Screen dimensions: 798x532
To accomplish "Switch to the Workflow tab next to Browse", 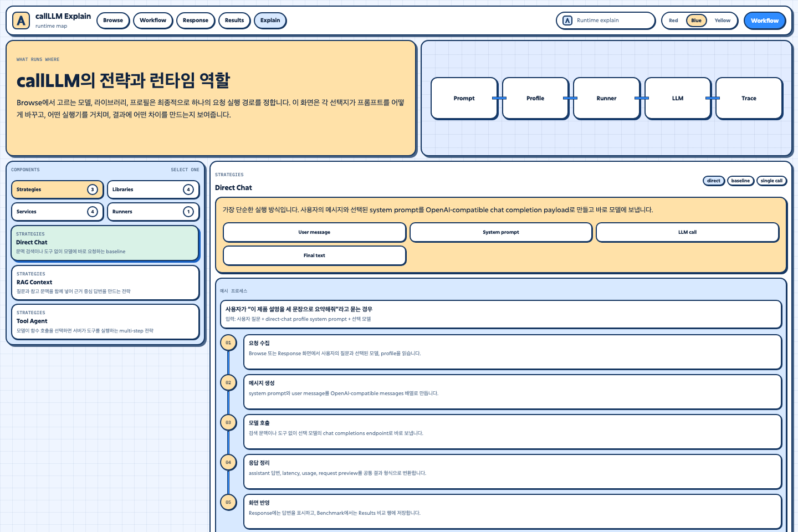I will click(x=153, y=21).
